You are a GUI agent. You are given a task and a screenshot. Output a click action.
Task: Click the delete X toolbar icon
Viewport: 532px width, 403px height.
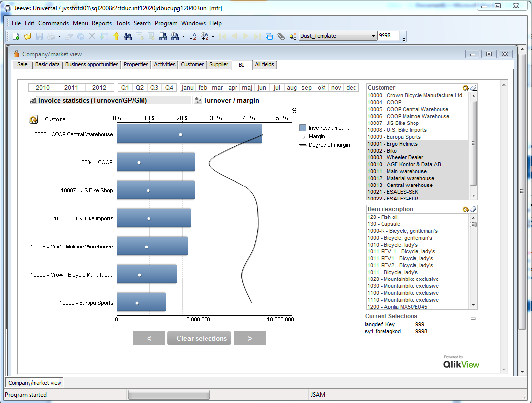(x=92, y=36)
